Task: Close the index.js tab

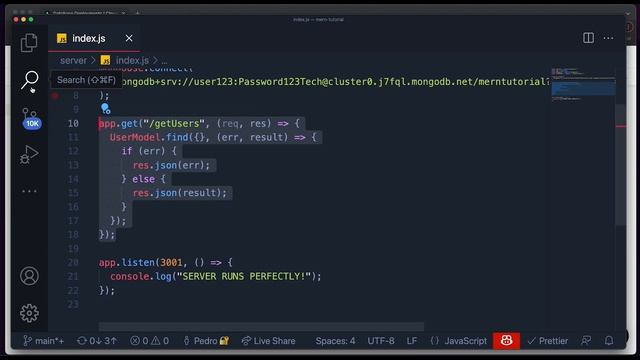Action: (x=129, y=38)
